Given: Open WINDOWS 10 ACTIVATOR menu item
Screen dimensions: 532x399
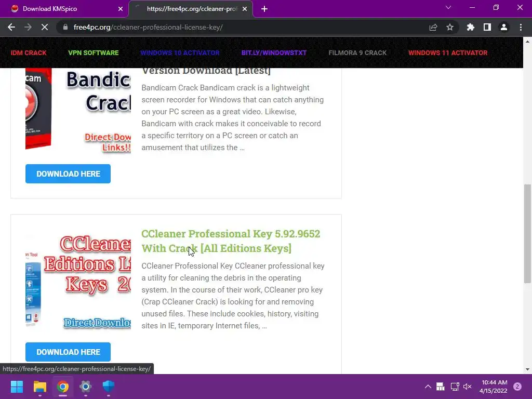Looking at the screenshot, I should (180, 53).
